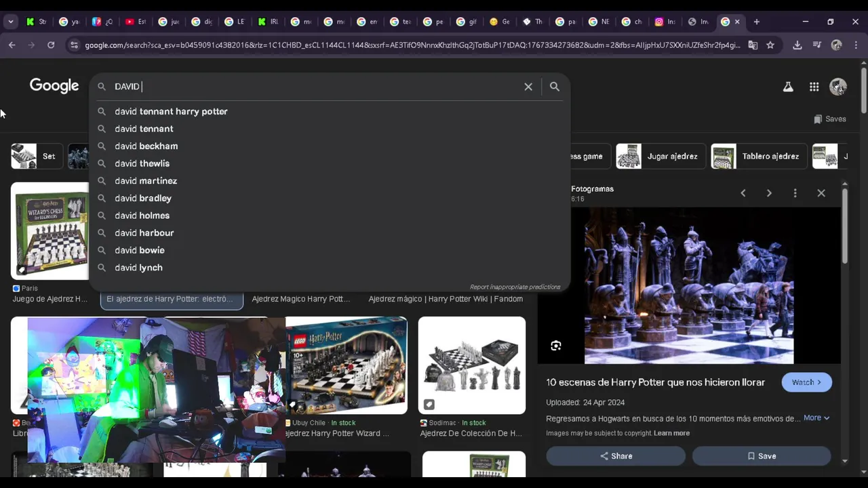Save the previewed image
Image resolution: width=868 pixels, height=488 pixels.
click(762, 456)
